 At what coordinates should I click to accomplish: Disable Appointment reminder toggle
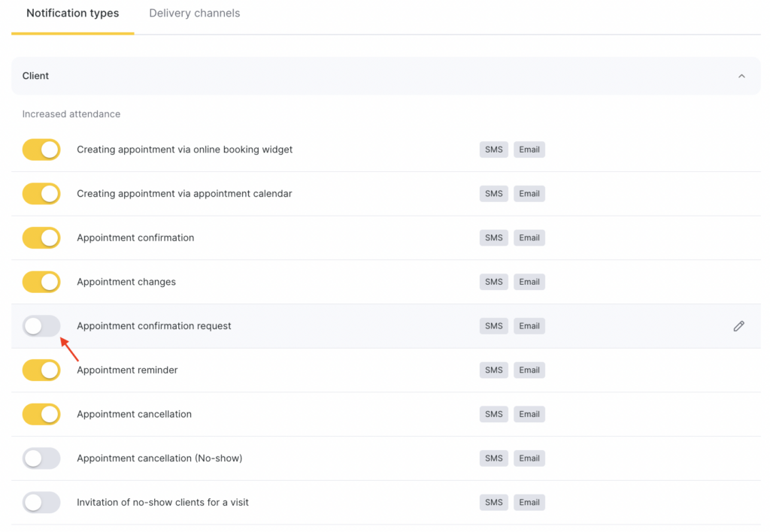tap(41, 370)
